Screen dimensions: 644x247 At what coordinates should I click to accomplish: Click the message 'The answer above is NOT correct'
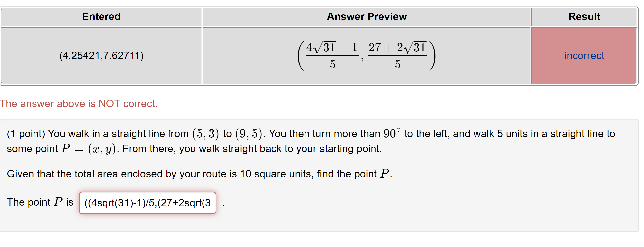(x=78, y=104)
